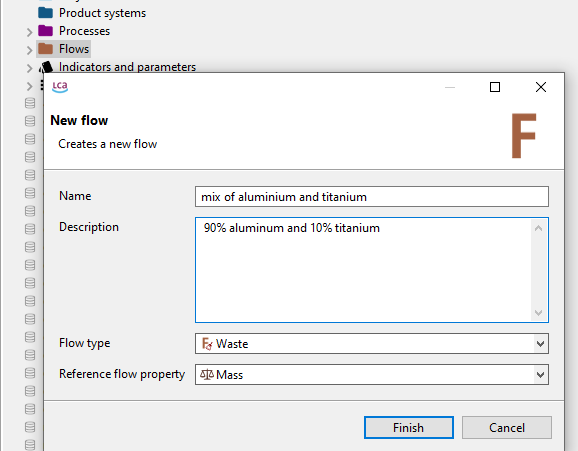Select the Flows tree item
Screen dimensions: 578x451
pyautogui.click(x=74, y=49)
